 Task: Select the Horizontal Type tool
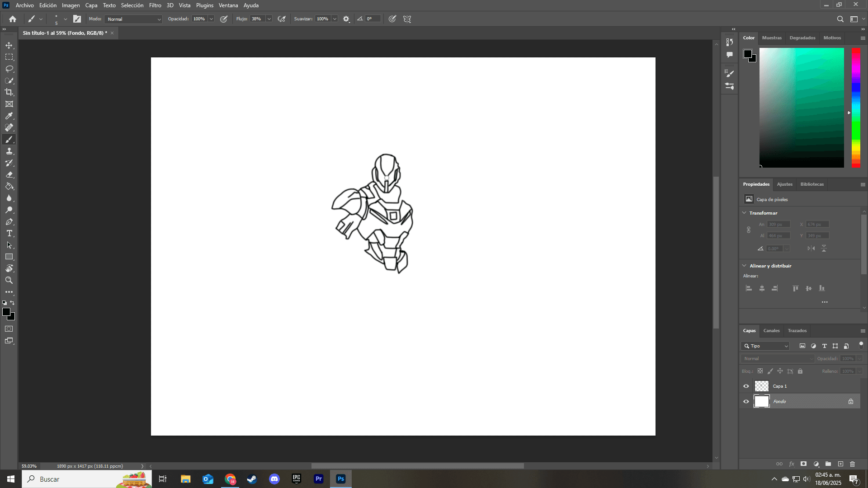pyautogui.click(x=9, y=233)
